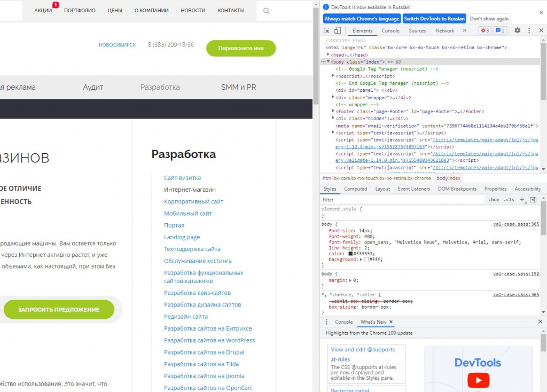Click the info icon in DevTools notification

point(326,7)
